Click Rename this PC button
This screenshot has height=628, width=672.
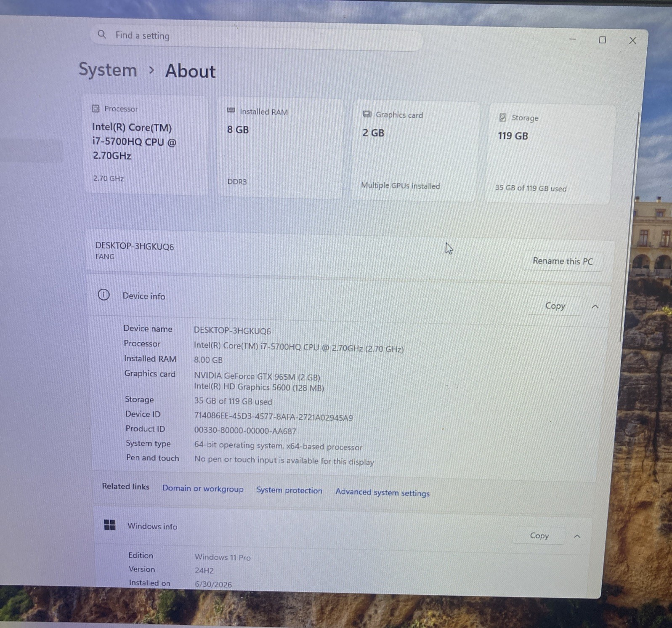coord(563,261)
